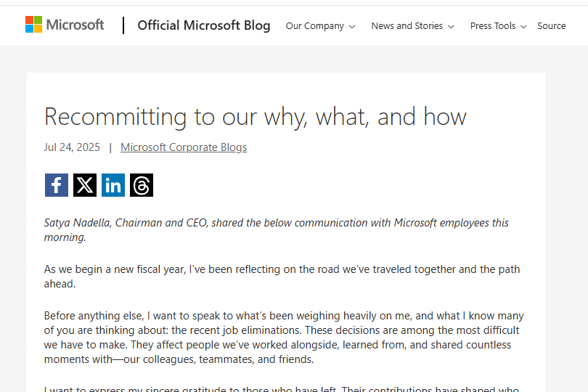Image resolution: width=588 pixels, height=392 pixels.
Task: Share the article on Threads
Action: (142, 185)
